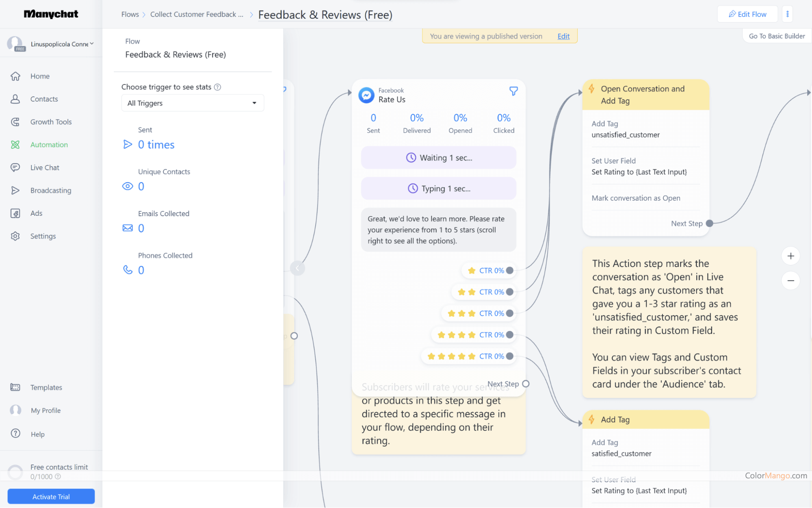The height and width of the screenshot is (508, 812).
Task: Click Go To Basic Builder button
Action: point(777,36)
